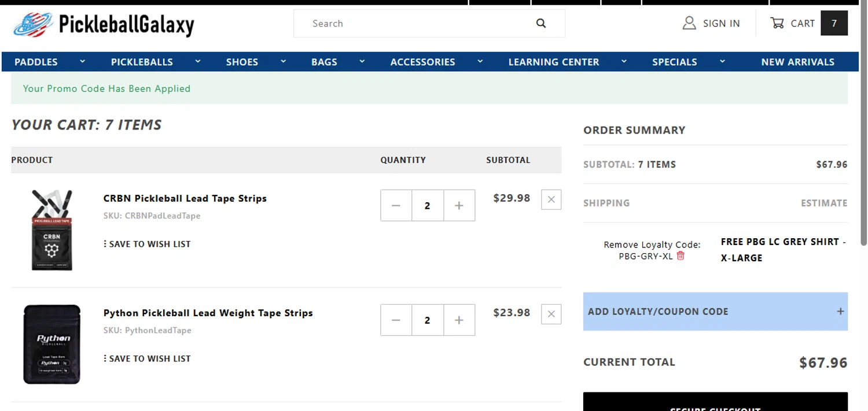Click the PickleballGalaxy logo
The height and width of the screenshot is (411, 868).
[x=104, y=24]
